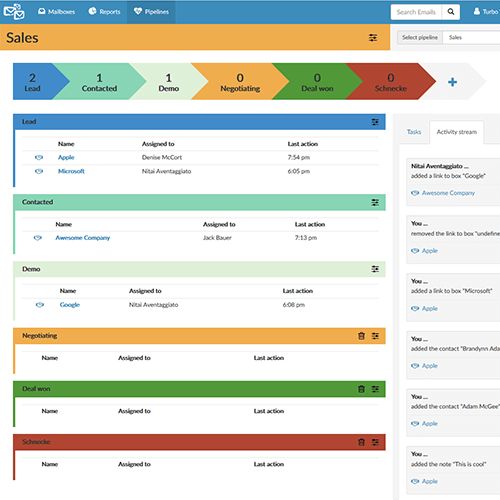This screenshot has width=500, height=500.
Task: Open Schnecke stage settings sliders icon
Action: click(x=375, y=442)
